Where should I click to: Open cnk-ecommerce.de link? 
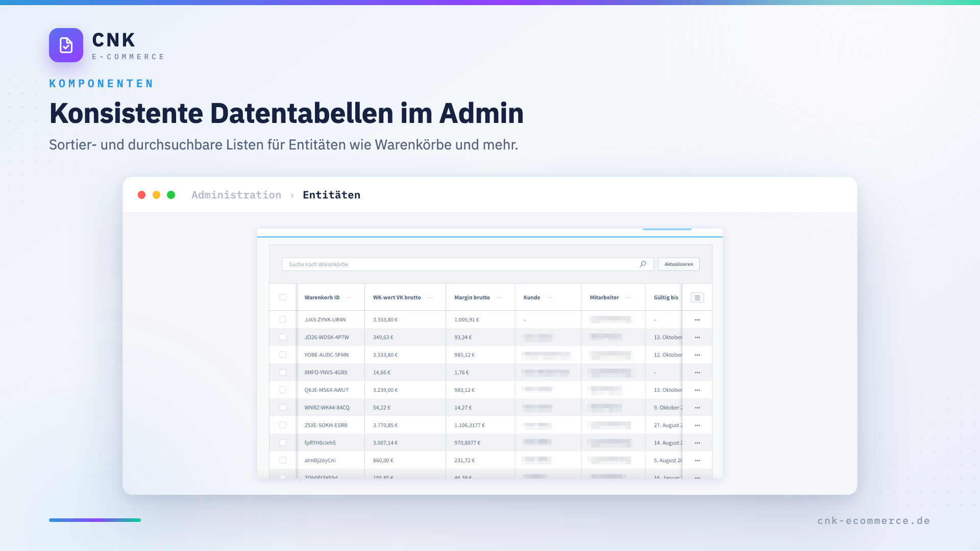[x=874, y=521]
